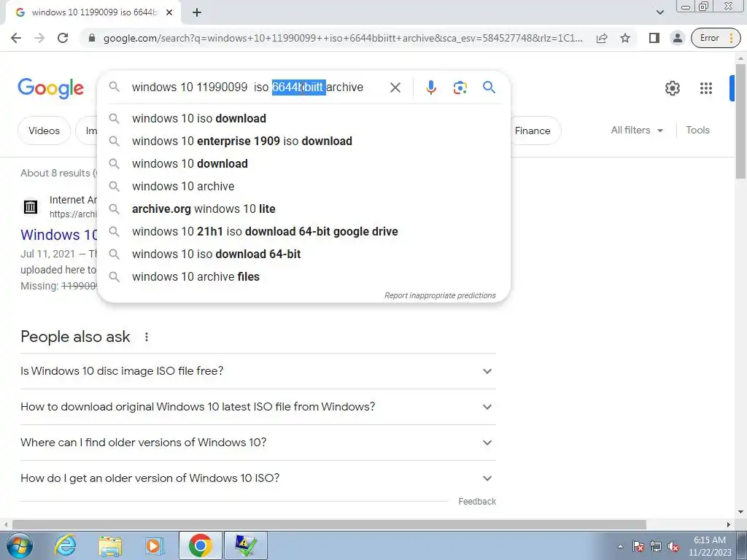
Task: Open the 'Windows 10' search result title
Action: pos(59,235)
